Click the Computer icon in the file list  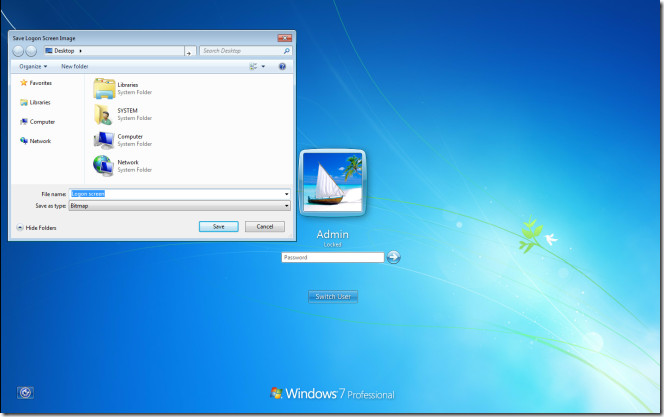(x=104, y=140)
